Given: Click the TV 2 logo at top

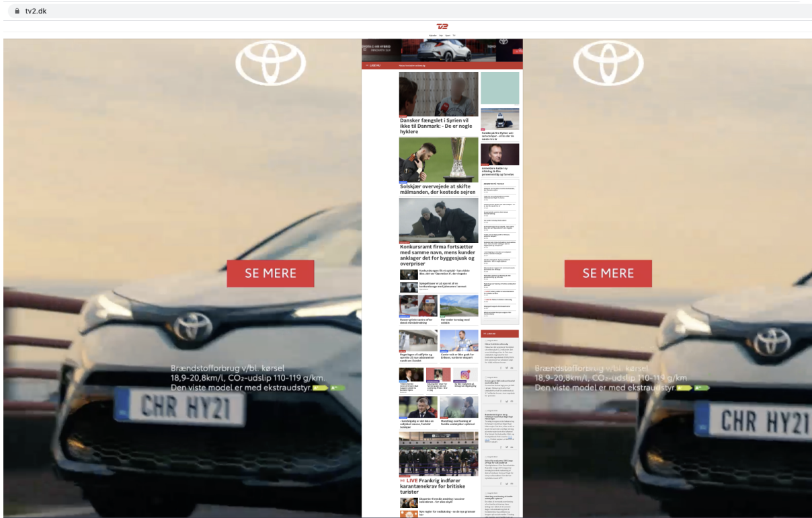Looking at the screenshot, I should (x=442, y=26).
